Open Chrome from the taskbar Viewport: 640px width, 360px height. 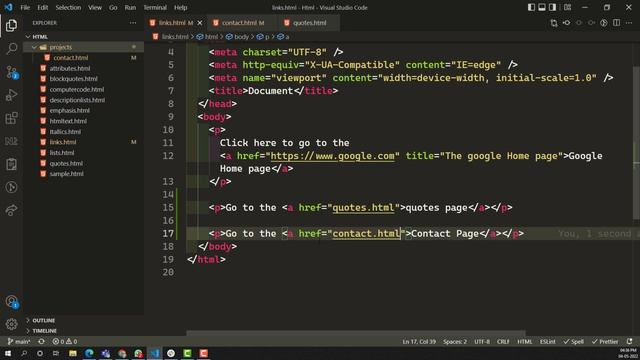122,353
